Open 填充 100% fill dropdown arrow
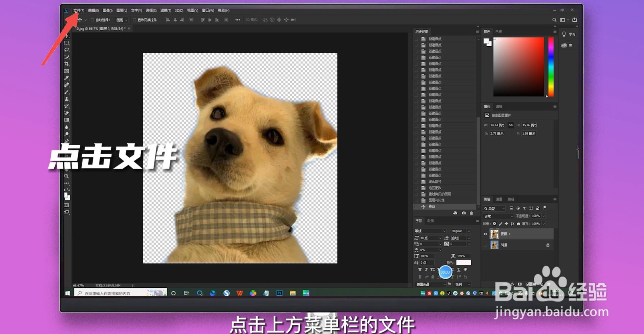 tap(544, 224)
